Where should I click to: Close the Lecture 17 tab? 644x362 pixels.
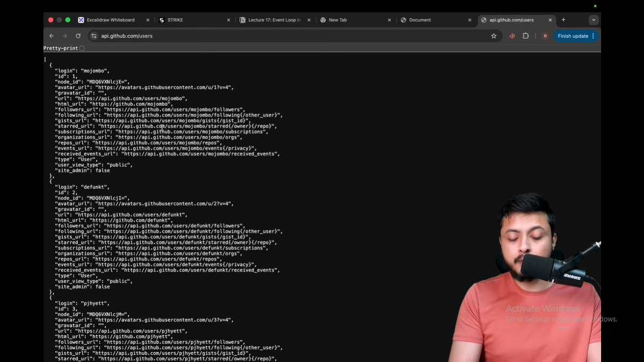[309, 20]
